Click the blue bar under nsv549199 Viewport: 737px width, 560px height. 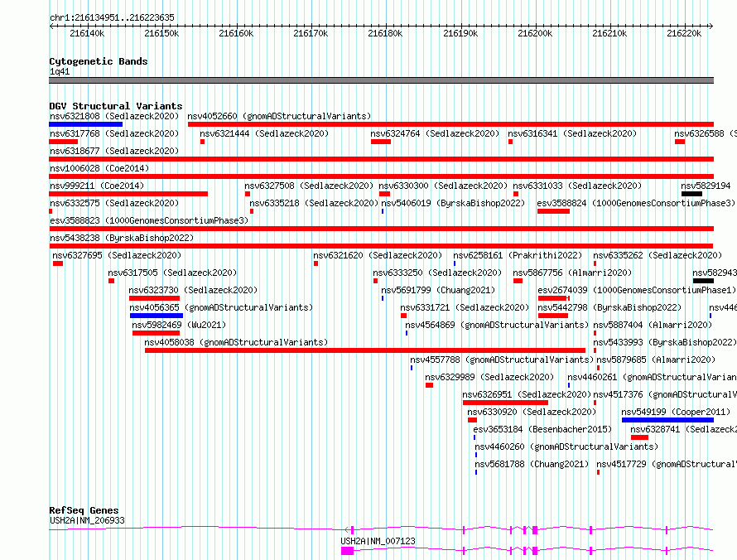click(668, 420)
